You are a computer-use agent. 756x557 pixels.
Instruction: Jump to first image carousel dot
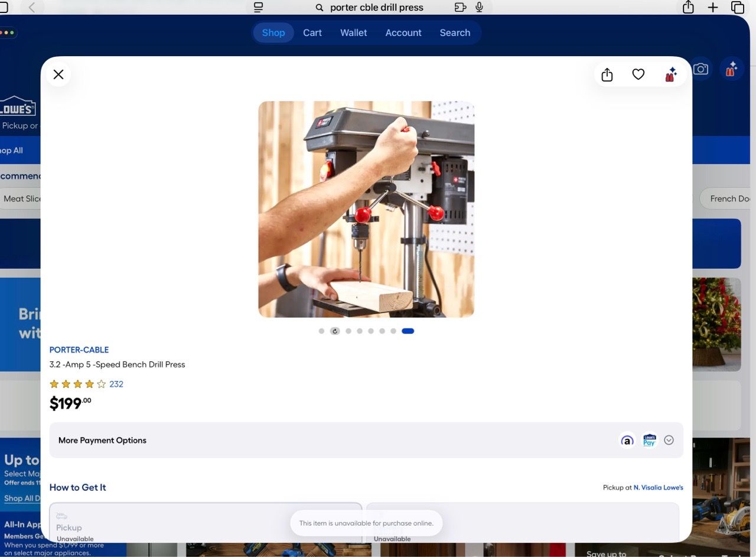pyautogui.click(x=321, y=331)
